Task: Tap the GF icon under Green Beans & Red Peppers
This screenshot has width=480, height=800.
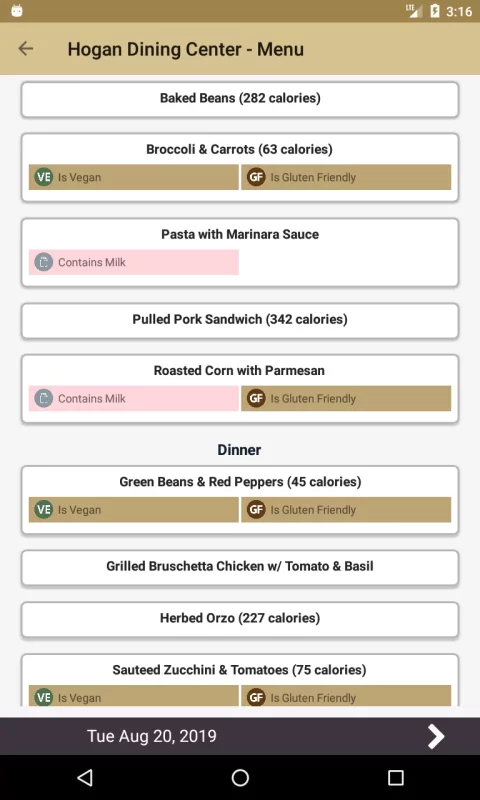Action: pos(256,510)
